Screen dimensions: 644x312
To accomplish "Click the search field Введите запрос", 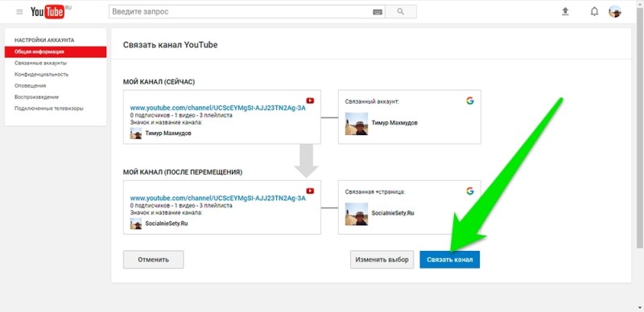I will [241, 11].
